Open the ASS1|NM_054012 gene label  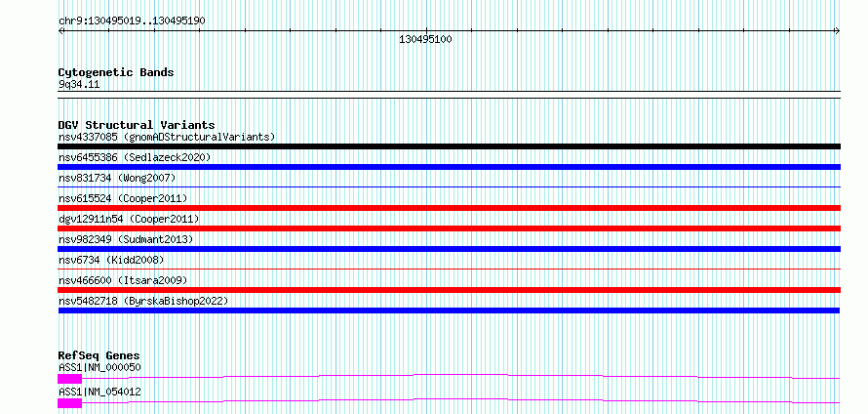[99, 392]
